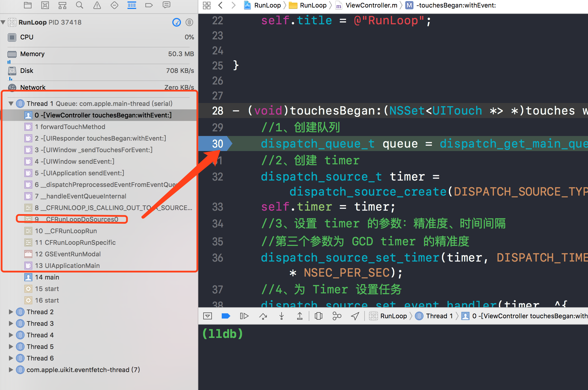Expand com.apple.uikit.eventfetch-thread disclosure triangle
The width and height of the screenshot is (588, 390).
[11, 370]
